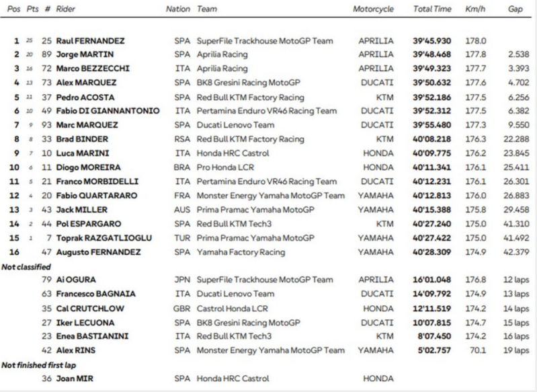Click the Rider column header
Screen dimensions: 537x392
tap(65, 9)
